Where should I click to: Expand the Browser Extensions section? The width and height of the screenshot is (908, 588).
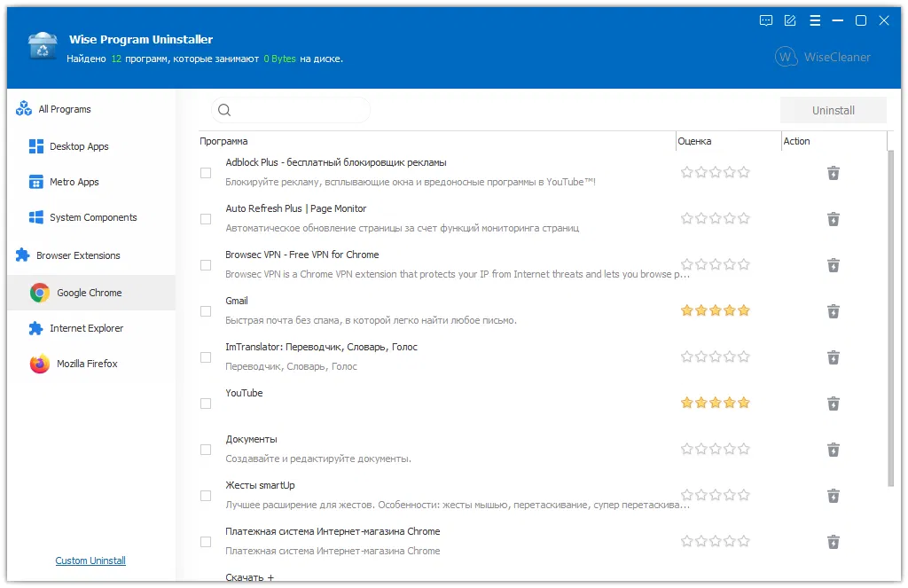click(x=78, y=255)
